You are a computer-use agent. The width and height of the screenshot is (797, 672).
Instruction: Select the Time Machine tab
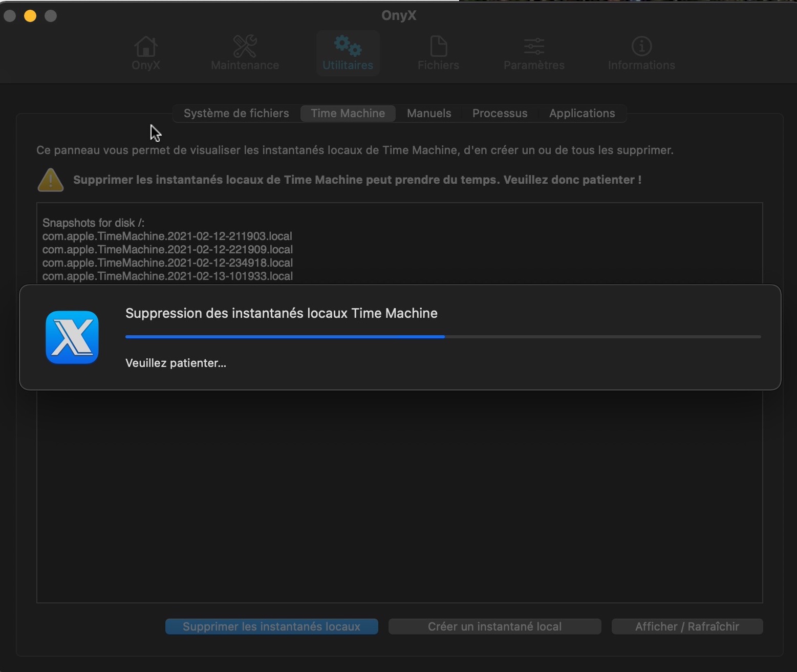click(x=348, y=113)
